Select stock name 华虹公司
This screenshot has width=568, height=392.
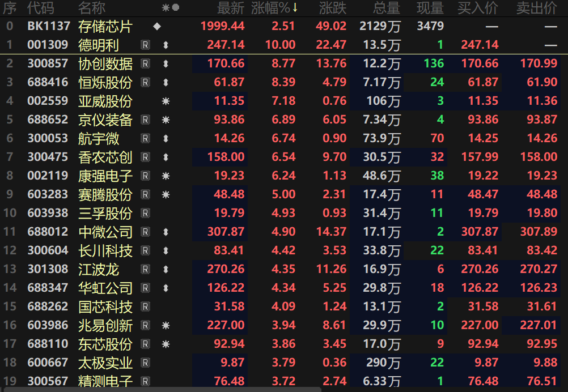tap(105, 288)
